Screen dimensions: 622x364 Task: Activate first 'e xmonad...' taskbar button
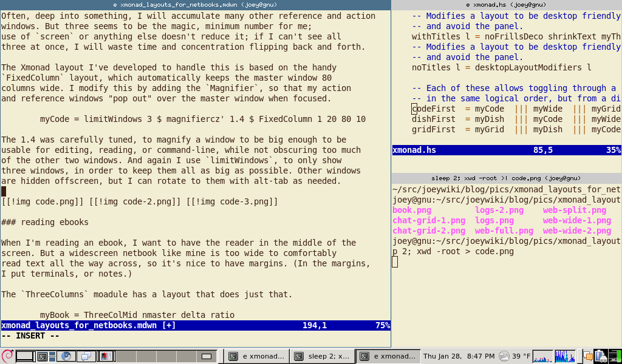coord(256,356)
